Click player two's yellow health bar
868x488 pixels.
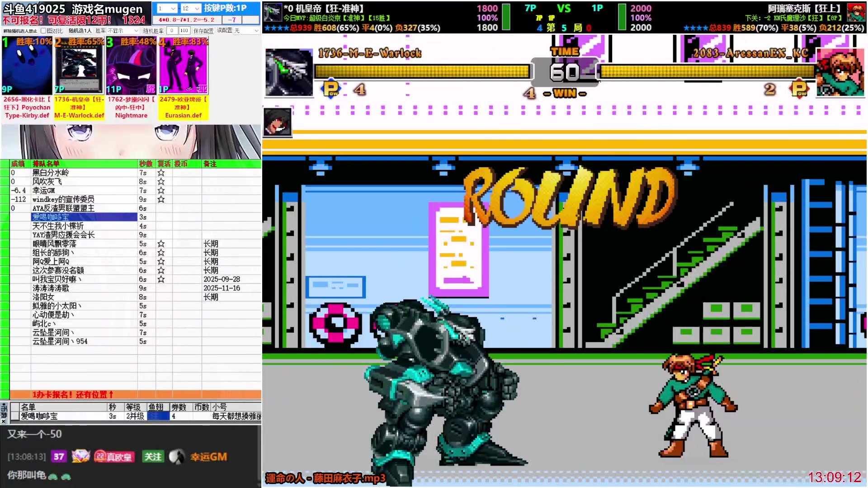(708, 71)
